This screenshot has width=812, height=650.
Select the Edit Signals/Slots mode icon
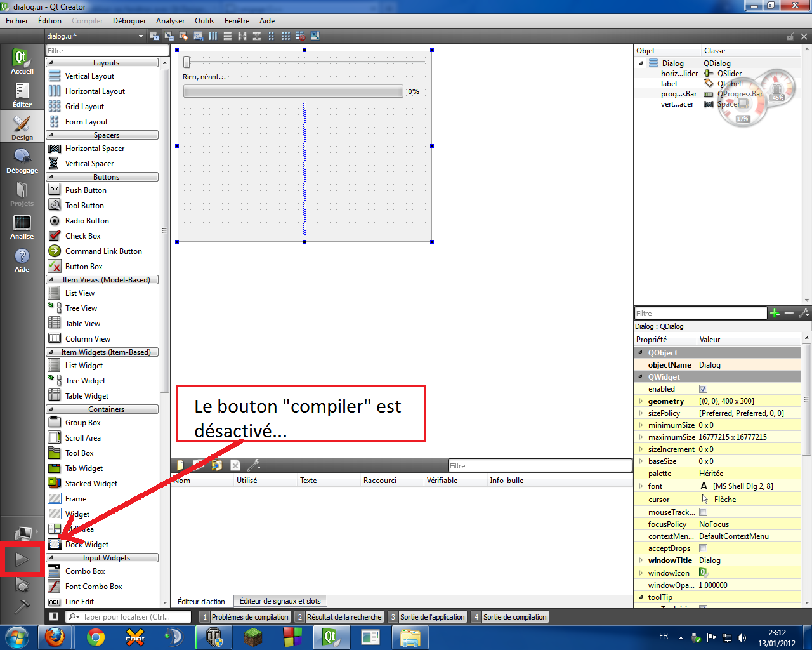point(168,36)
